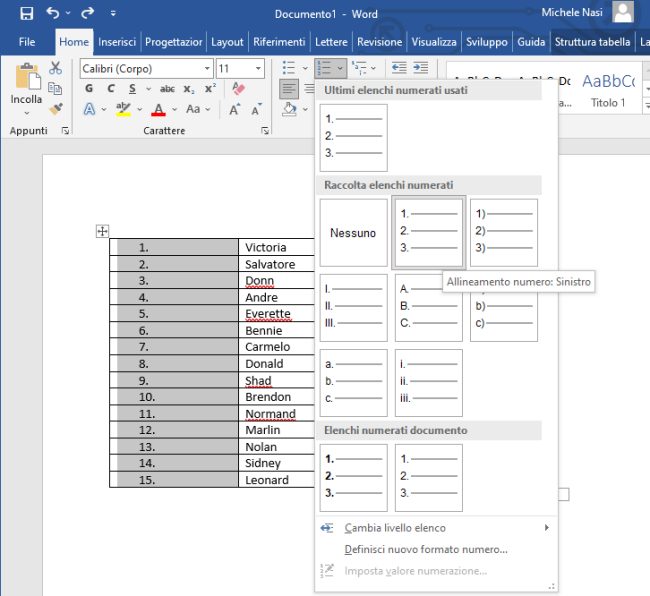Click the cell containing Leonard
This screenshot has width=650, height=596.
coord(276,480)
